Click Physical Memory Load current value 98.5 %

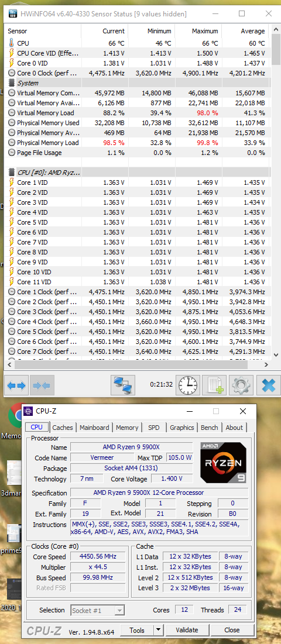115,143
